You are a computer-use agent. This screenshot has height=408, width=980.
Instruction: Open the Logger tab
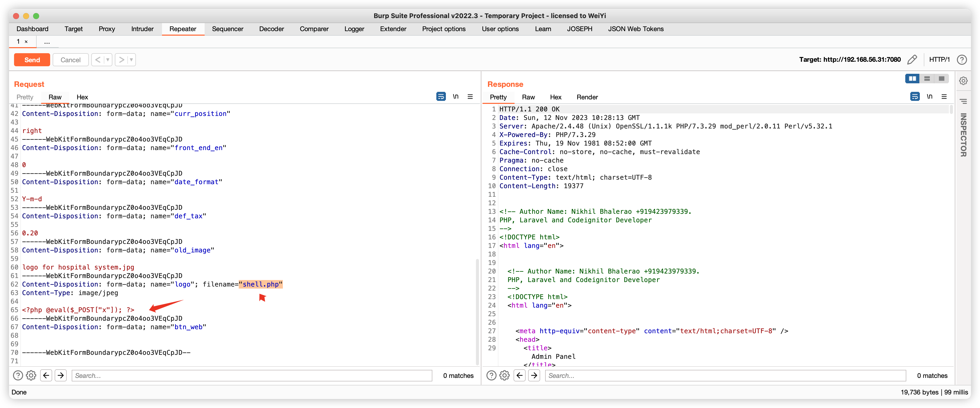point(354,29)
